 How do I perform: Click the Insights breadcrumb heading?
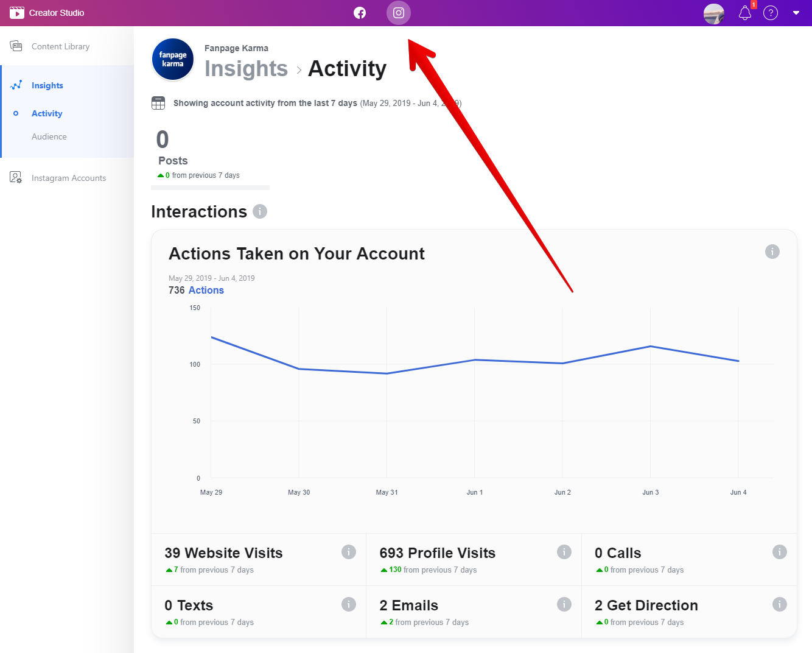tap(246, 69)
